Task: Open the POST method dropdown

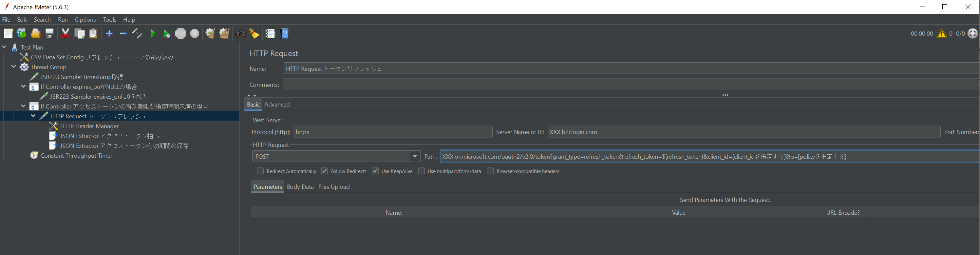Action: tap(415, 156)
